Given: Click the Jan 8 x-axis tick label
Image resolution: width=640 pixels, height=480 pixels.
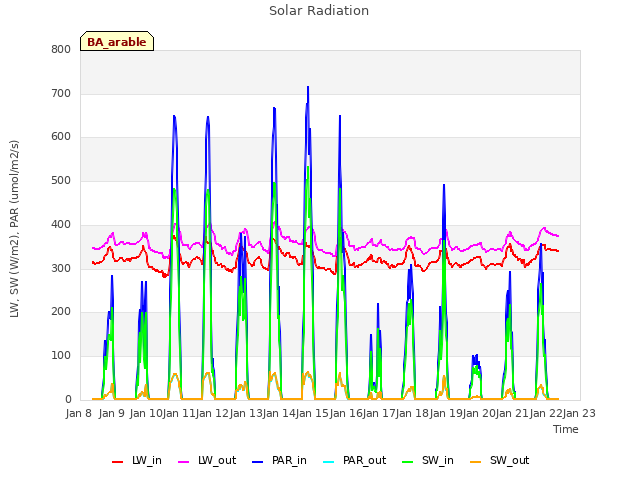Looking at the screenshot, I should click(78, 413).
